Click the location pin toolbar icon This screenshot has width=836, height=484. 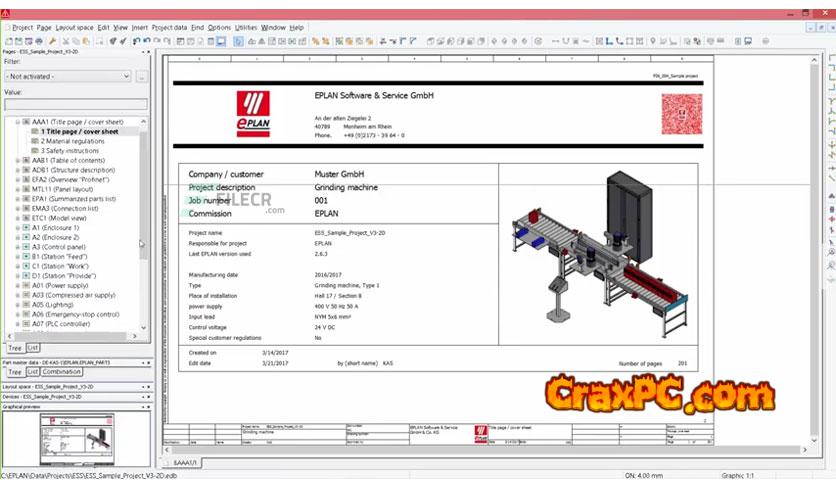(x=653, y=41)
